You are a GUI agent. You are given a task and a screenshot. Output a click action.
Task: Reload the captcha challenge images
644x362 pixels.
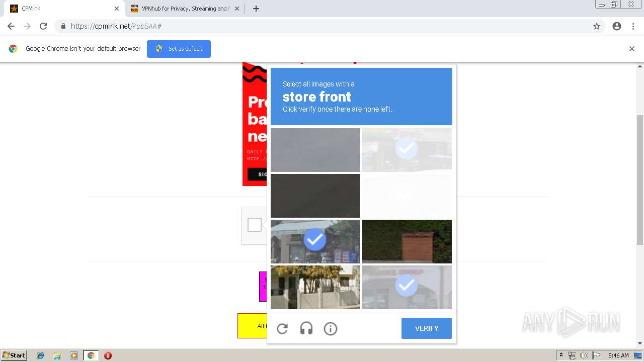click(x=282, y=329)
